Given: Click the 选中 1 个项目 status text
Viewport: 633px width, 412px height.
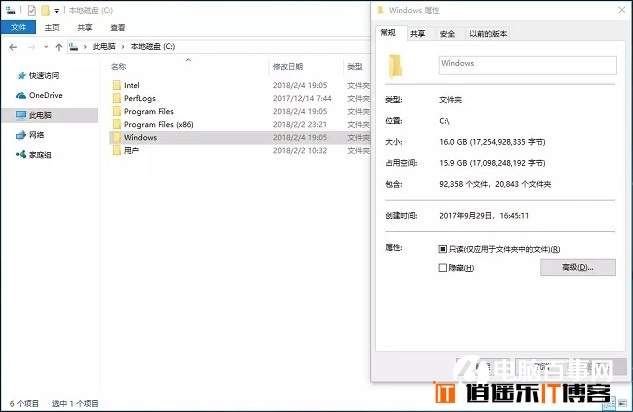Looking at the screenshot, I should [75, 404].
